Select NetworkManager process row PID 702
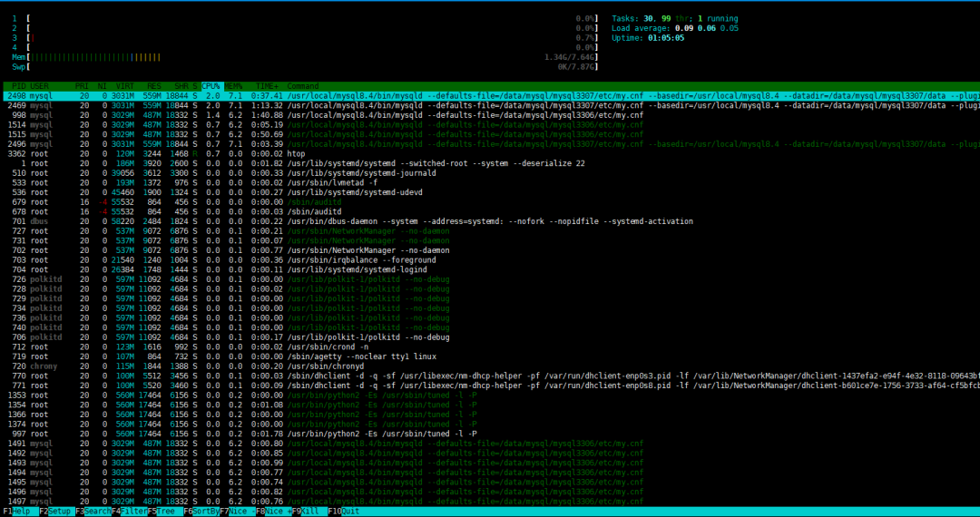 [490, 250]
